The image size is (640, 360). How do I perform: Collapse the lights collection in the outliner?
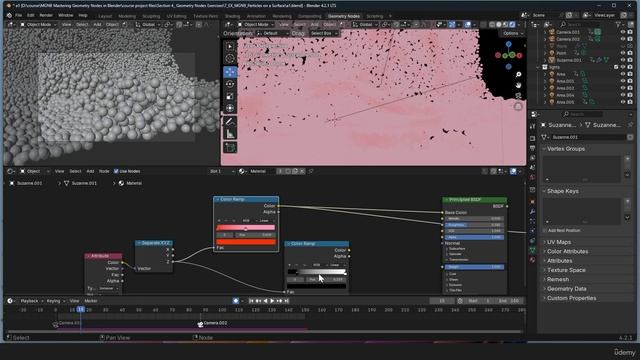pyautogui.click(x=538, y=67)
